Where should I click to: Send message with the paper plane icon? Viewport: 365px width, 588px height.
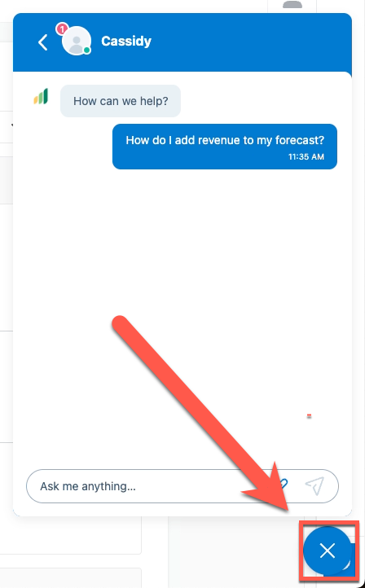[314, 486]
